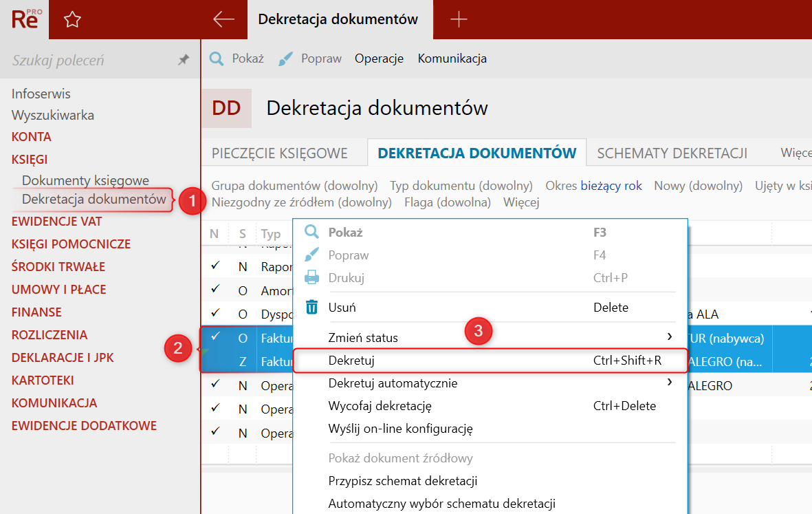The image size is (812, 514).
Task: Expand EWIDENCJE DODATKOWE section
Action: (84, 426)
